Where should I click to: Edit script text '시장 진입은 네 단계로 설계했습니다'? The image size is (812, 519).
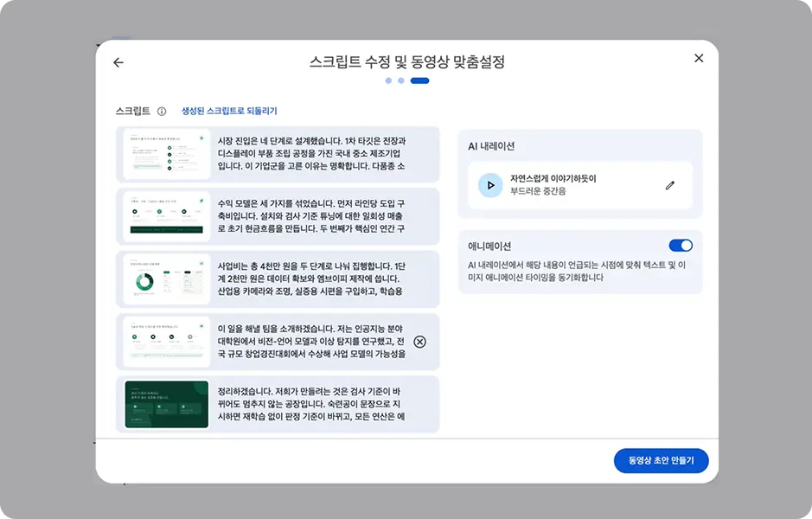[x=312, y=154]
